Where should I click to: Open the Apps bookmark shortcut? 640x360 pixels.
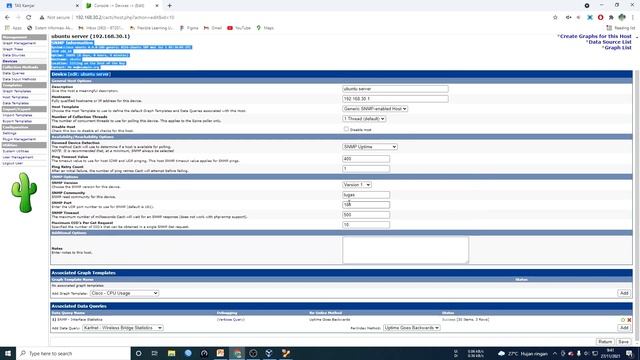(x=13, y=28)
